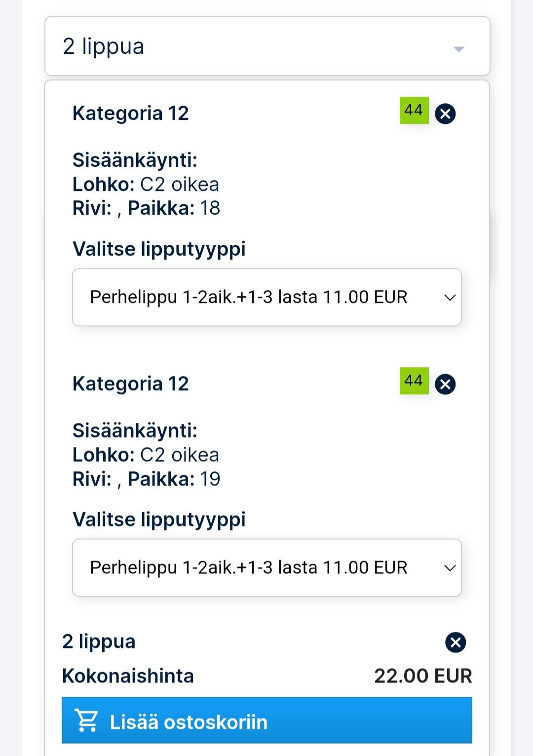Click the "2 lippua" summary text above the total

99,642
